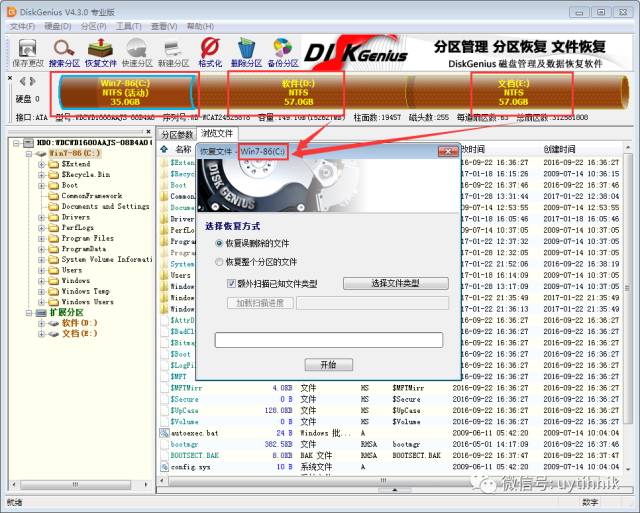Select config.sys file icon in list
640x513 pixels.
point(164,466)
